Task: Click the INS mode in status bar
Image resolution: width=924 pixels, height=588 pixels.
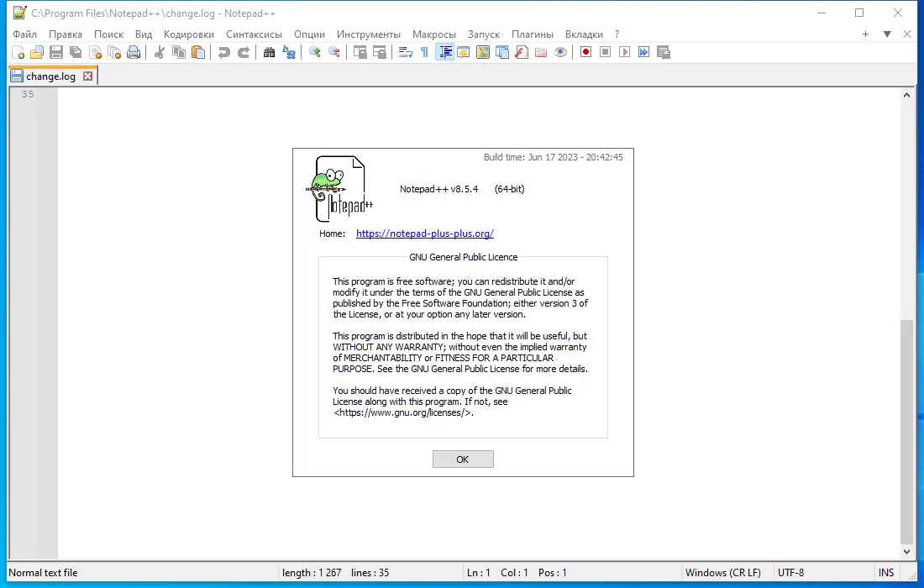Action: point(886,573)
